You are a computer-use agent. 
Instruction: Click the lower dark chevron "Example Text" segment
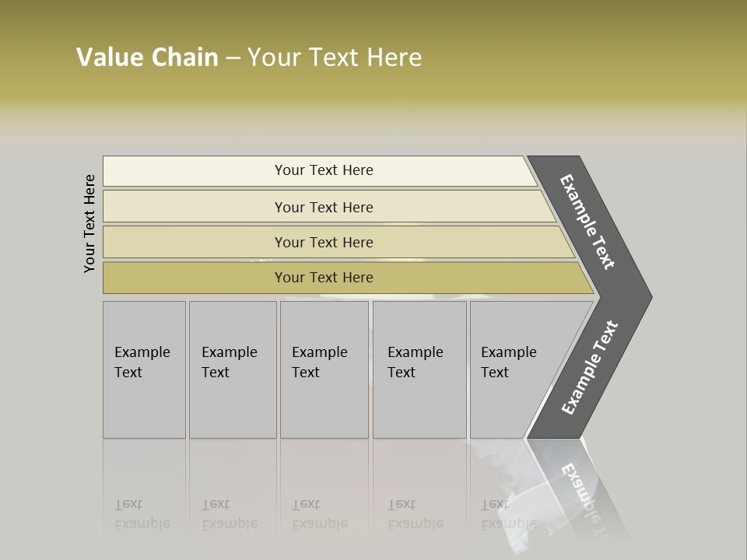590,367
